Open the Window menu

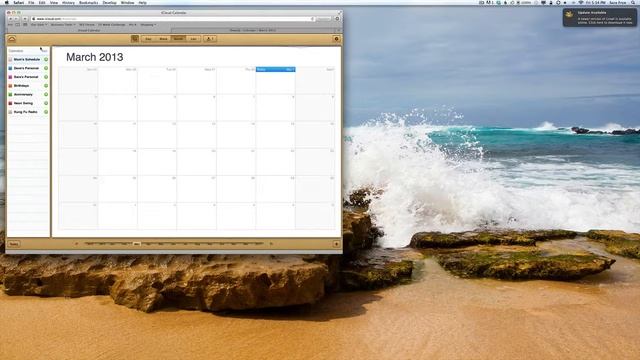[127, 2]
